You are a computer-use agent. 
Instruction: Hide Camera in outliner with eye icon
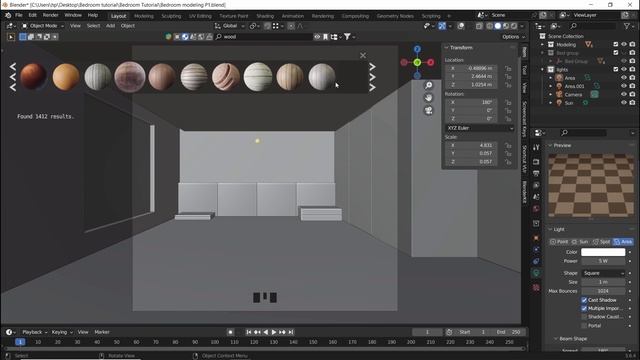coord(624,94)
